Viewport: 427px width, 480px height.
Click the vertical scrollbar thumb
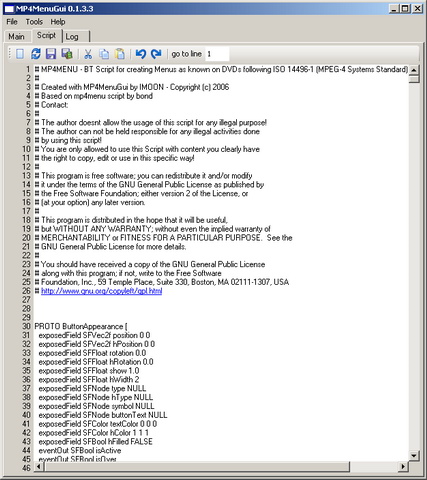click(414, 79)
